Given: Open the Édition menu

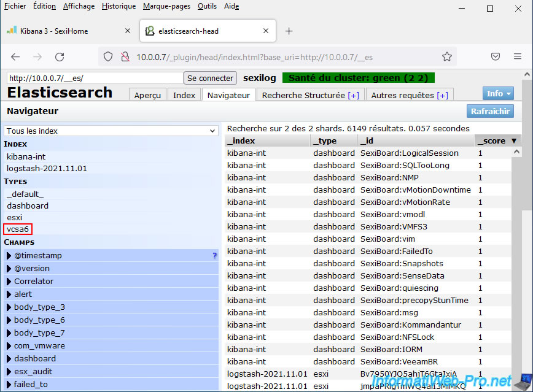Looking at the screenshot, I should tap(45, 6).
